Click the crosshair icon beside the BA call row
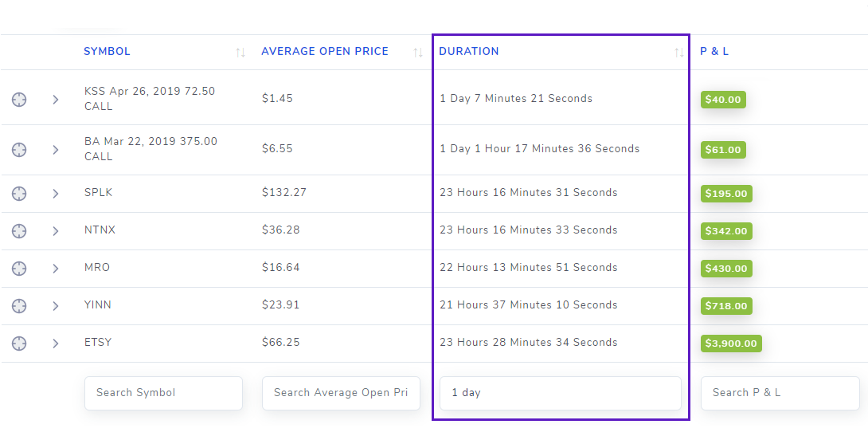The height and width of the screenshot is (432, 868). [x=19, y=150]
